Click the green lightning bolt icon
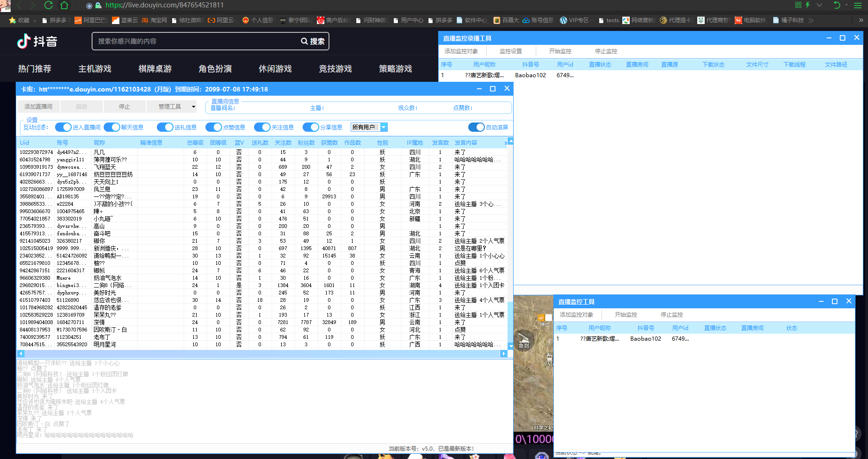This screenshot has height=459, width=868. tap(807, 5)
